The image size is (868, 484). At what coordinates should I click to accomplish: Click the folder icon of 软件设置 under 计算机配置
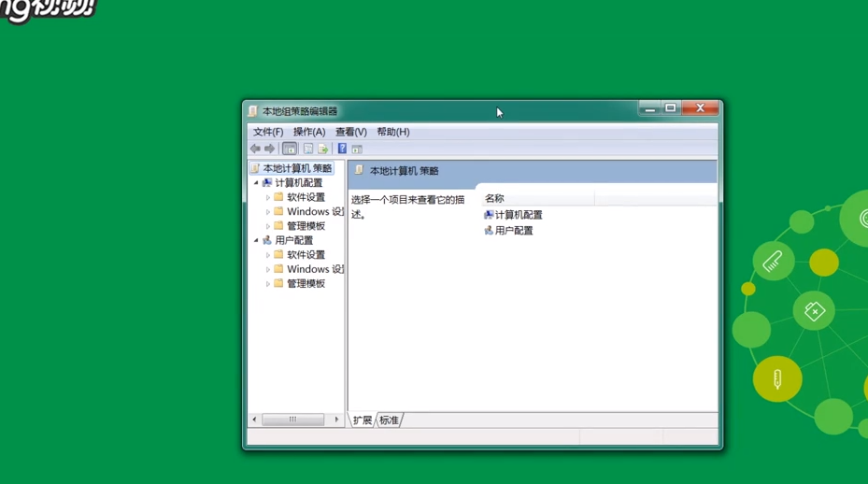click(x=279, y=196)
